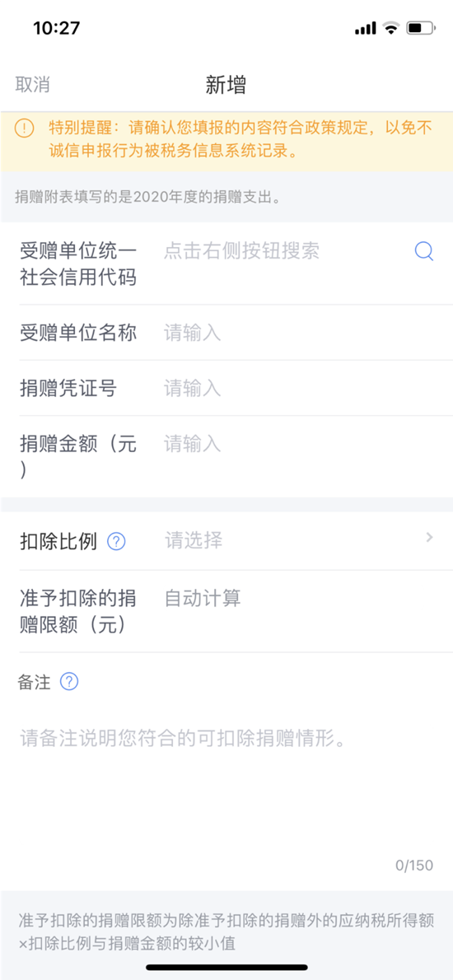Cancel with the 取消 button
The height and width of the screenshot is (980, 453).
[x=32, y=84]
